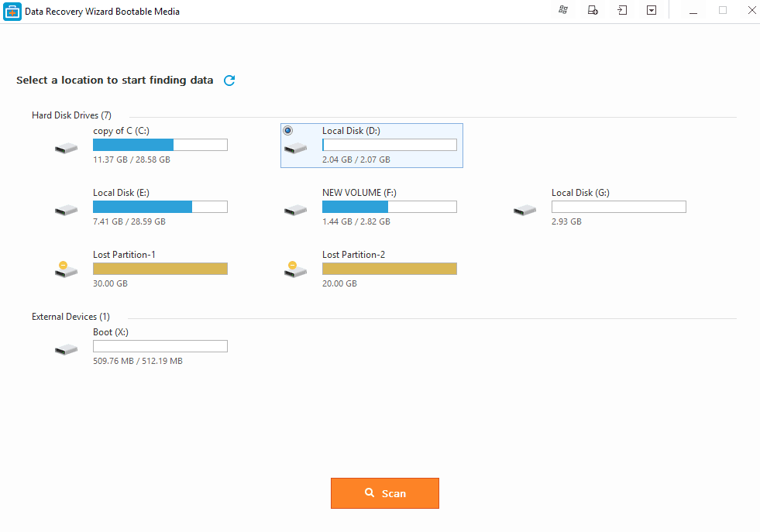
Task: Click the Boot (X:) drive icon
Action: (x=66, y=349)
